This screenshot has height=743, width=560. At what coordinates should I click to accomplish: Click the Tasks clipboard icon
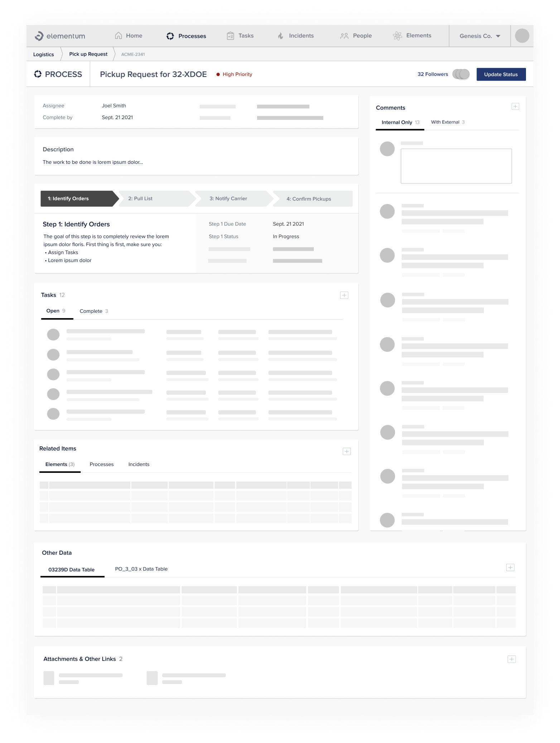[230, 36]
